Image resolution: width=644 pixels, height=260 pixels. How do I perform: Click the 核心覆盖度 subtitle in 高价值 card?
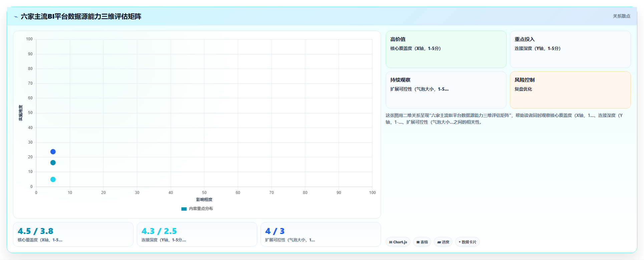(415, 48)
